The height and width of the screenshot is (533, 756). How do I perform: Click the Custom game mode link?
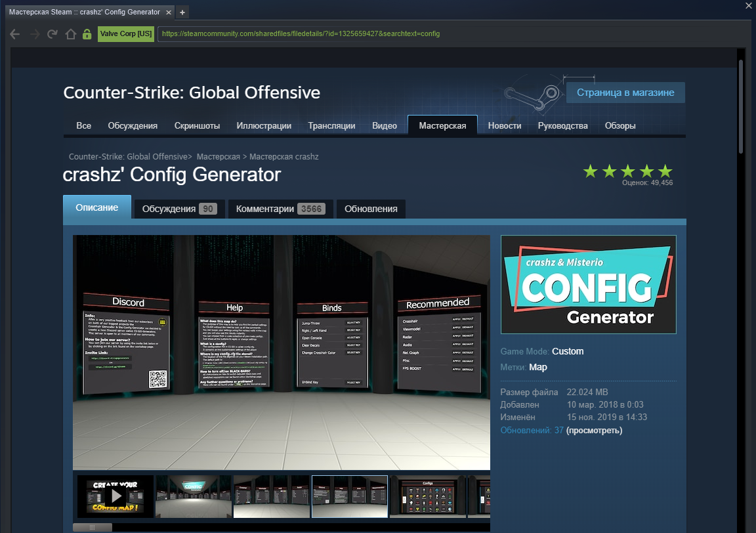tap(568, 351)
